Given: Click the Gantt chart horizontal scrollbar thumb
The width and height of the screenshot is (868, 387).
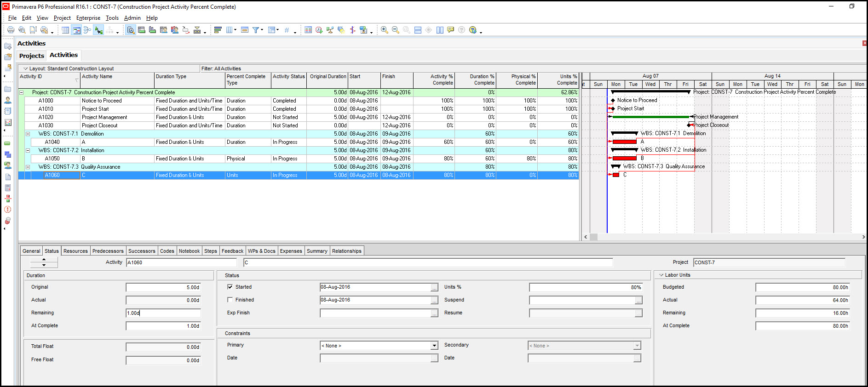Looking at the screenshot, I should [593, 237].
